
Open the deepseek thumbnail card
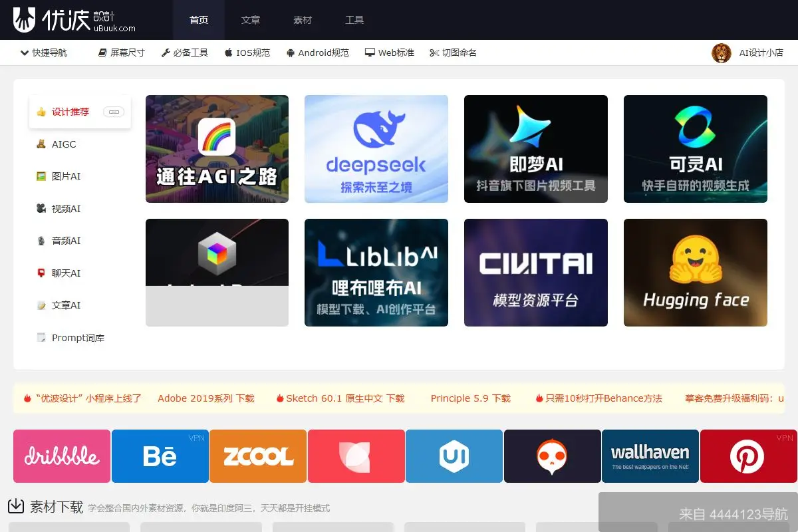pyautogui.click(x=376, y=148)
